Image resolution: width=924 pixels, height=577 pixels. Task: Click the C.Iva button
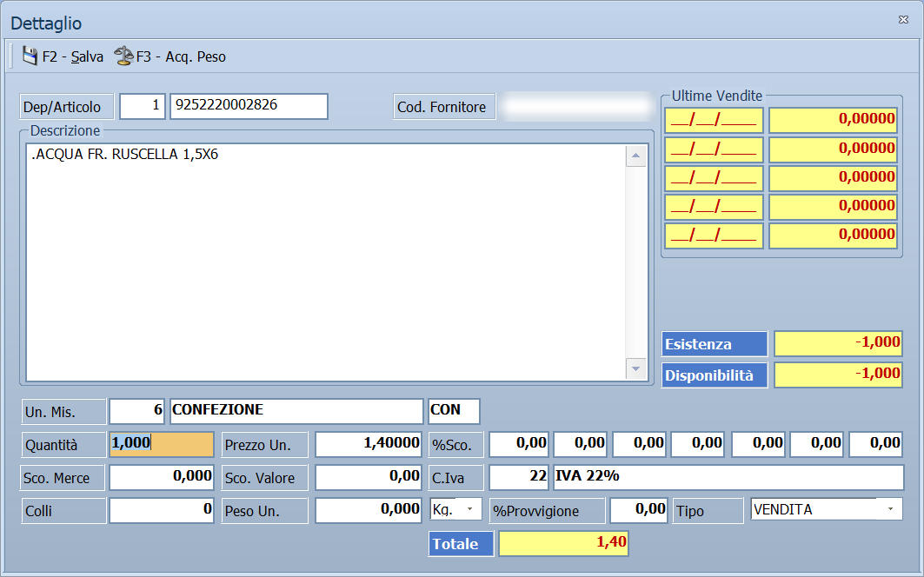pyautogui.click(x=456, y=477)
